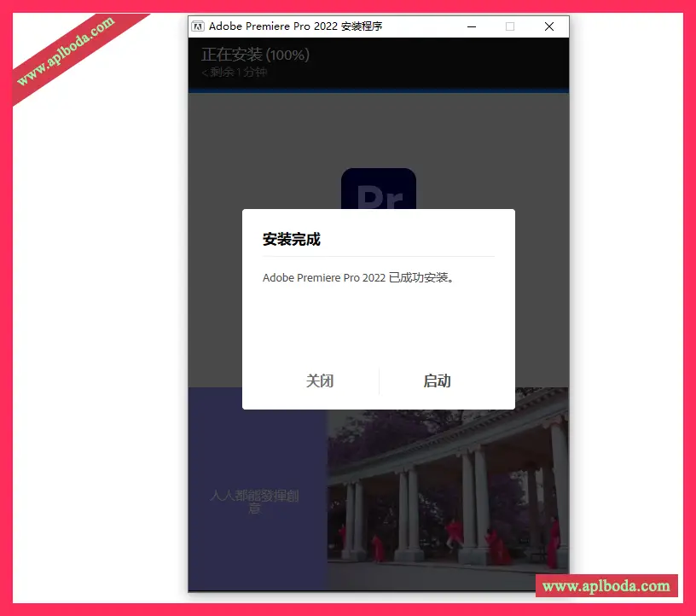Click the 'Adobe Premiere Pro 2022 已成功安装' message
The width and height of the screenshot is (696, 616).
(x=357, y=278)
